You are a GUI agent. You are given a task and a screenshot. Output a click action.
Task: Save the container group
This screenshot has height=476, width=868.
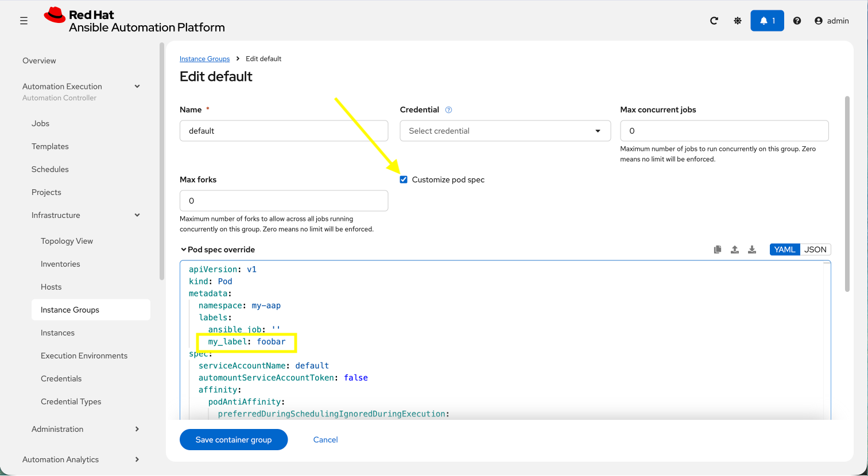click(233, 439)
